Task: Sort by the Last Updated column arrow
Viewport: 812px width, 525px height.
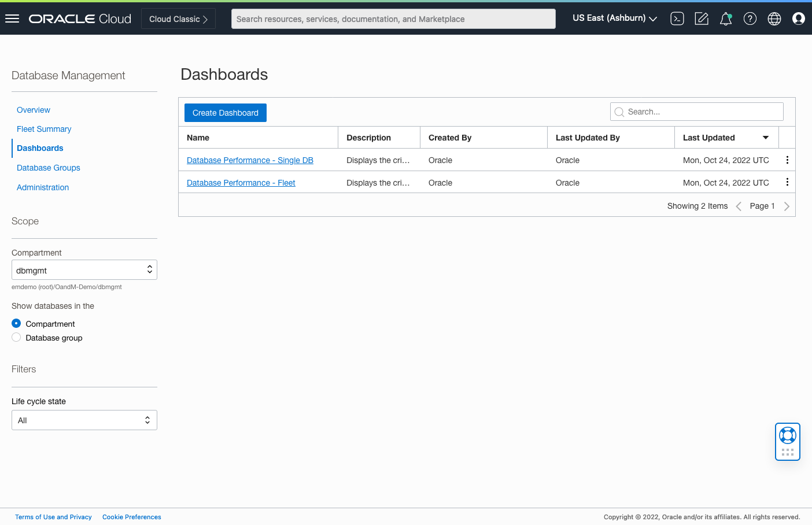Action: coord(766,138)
